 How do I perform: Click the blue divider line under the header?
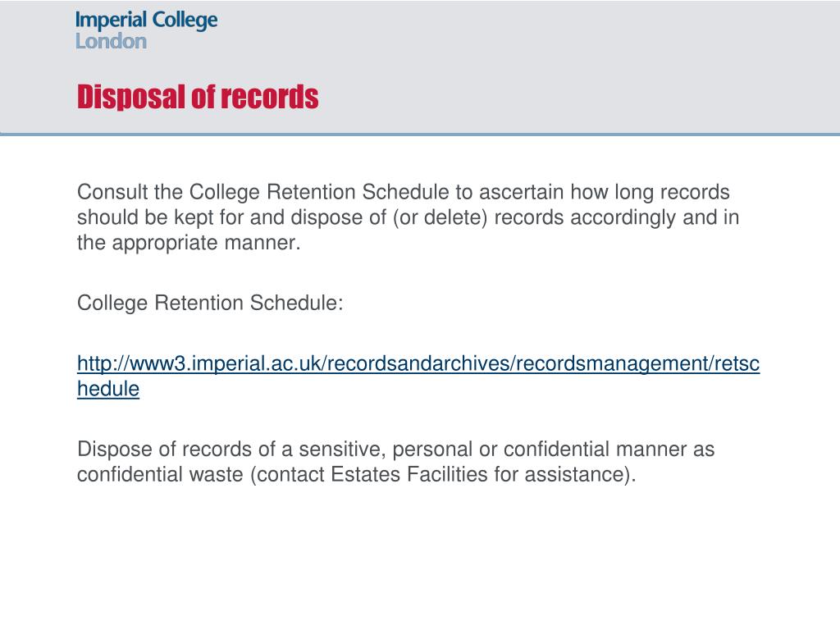pyautogui.click(x=420, y=134)
